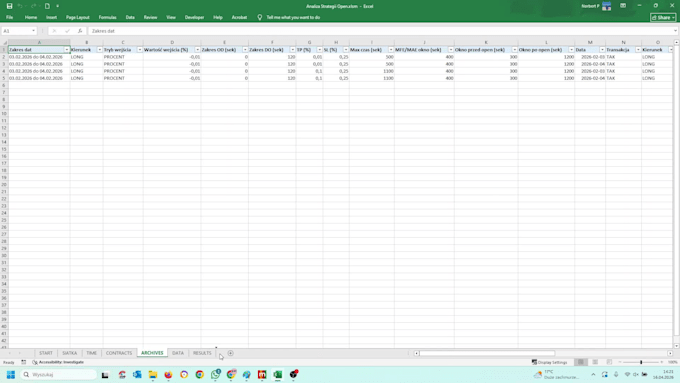Image resolution: width=680 pixels, height=383 pixels.
Task: Click the Enter checkmark icon in formula bar
Action: click(x=67, y=31)
